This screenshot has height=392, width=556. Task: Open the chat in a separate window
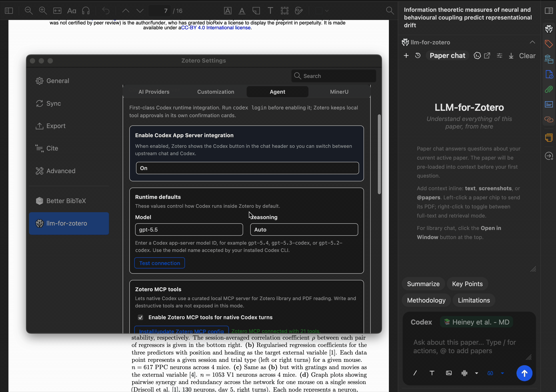[487, 56]
